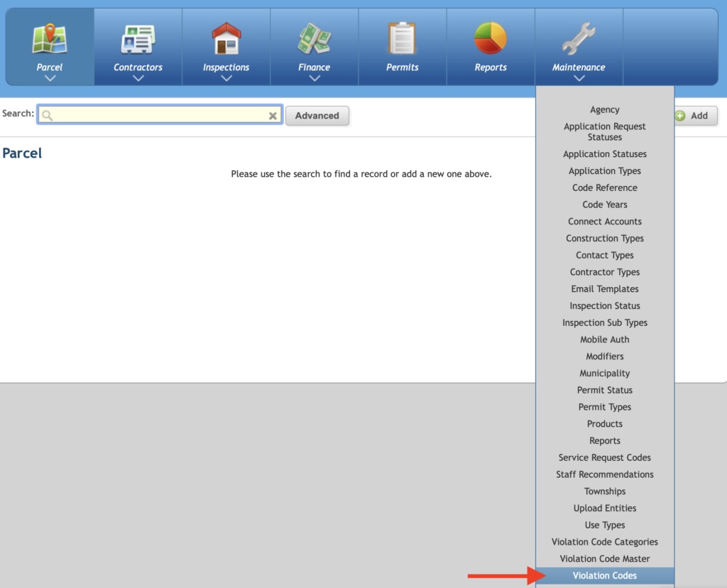Screen dimensions: 727x588
Task: Collapse the Maintenance menu chevron
Action: tap(579, 78)
